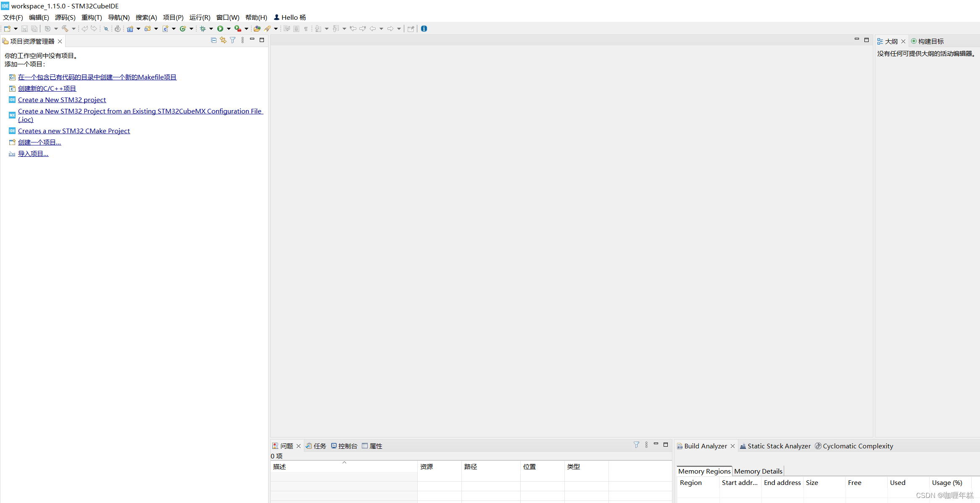This screenshot has width=980, height=503.
Task: Click the 导入项目... link
Action: (33, 153)
